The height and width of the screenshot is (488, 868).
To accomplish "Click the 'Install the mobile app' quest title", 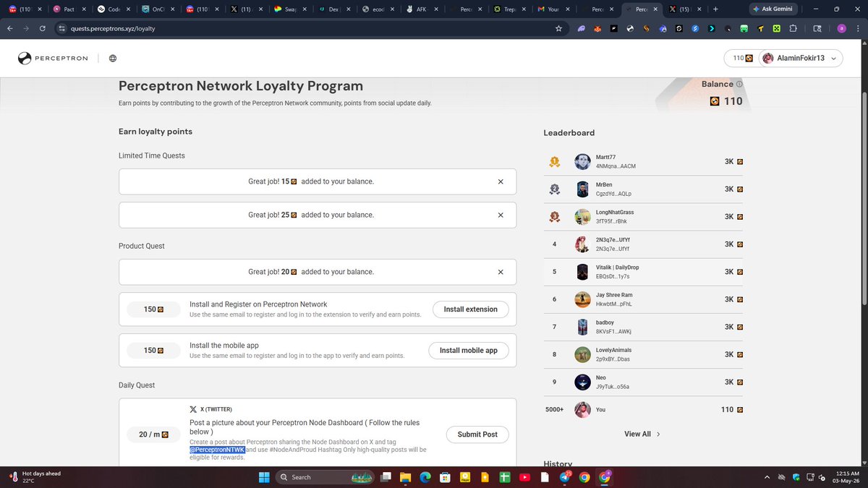I will click(x=224, y=346).
